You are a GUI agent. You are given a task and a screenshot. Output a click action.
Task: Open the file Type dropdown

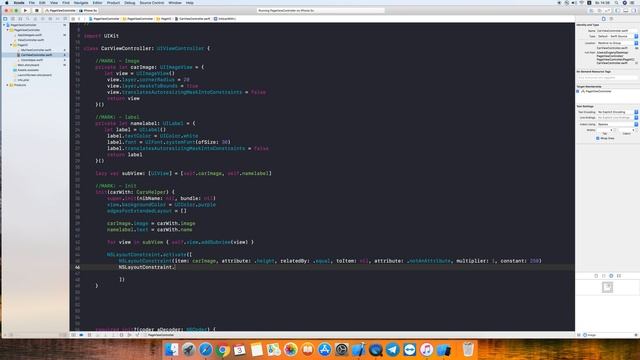click(617, 36)
